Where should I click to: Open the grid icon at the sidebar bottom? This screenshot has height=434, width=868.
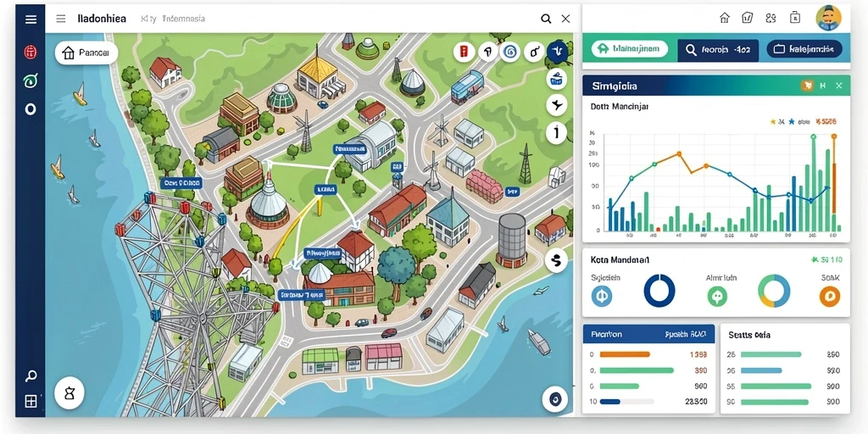tap(31, 401)
